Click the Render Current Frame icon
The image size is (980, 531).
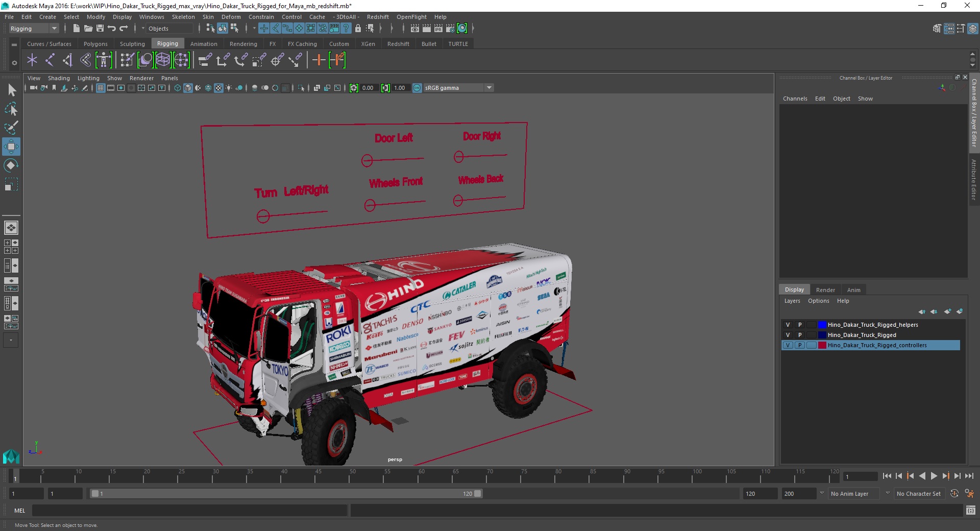[427, 29]
